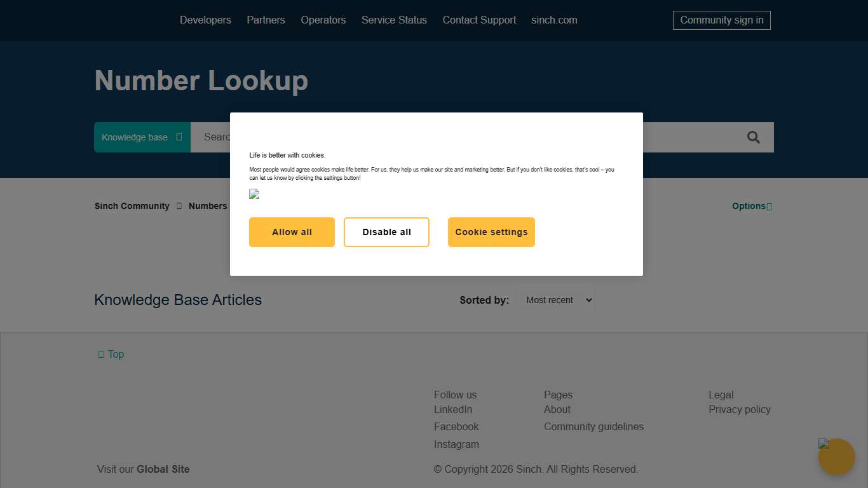
Task: Select Service Status from top navigation
Action: [x=394, y=20]
